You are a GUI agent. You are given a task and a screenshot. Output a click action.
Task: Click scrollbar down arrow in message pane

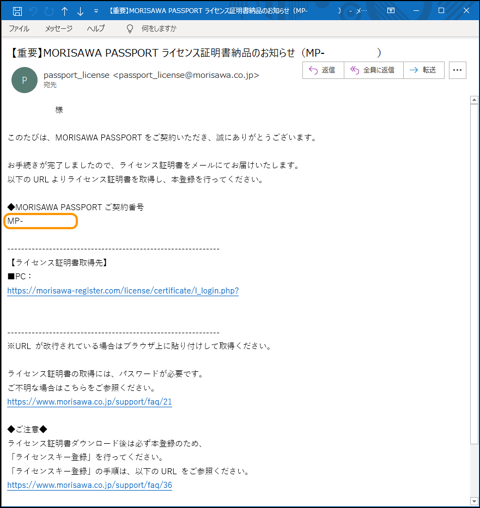pos(474,501)
